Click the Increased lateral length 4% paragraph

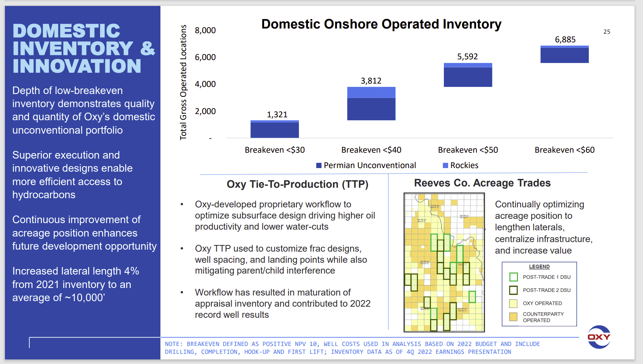pos(75,284)
